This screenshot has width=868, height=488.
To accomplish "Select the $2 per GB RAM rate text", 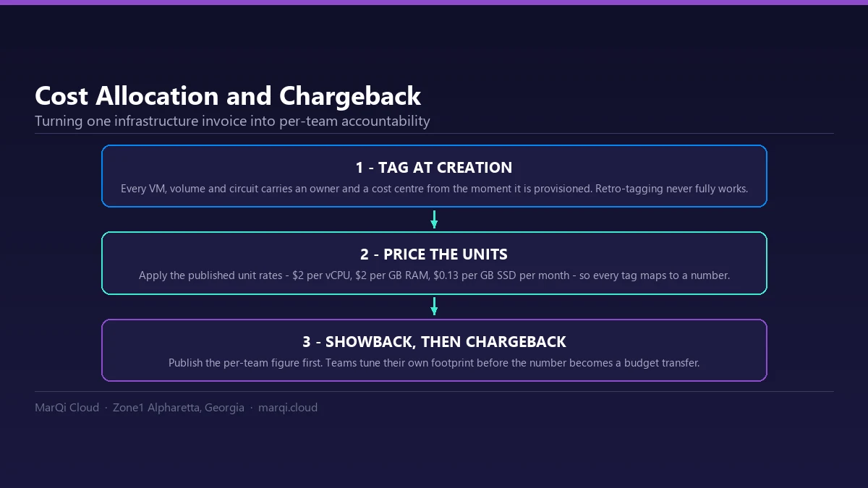I will [391, 275].
